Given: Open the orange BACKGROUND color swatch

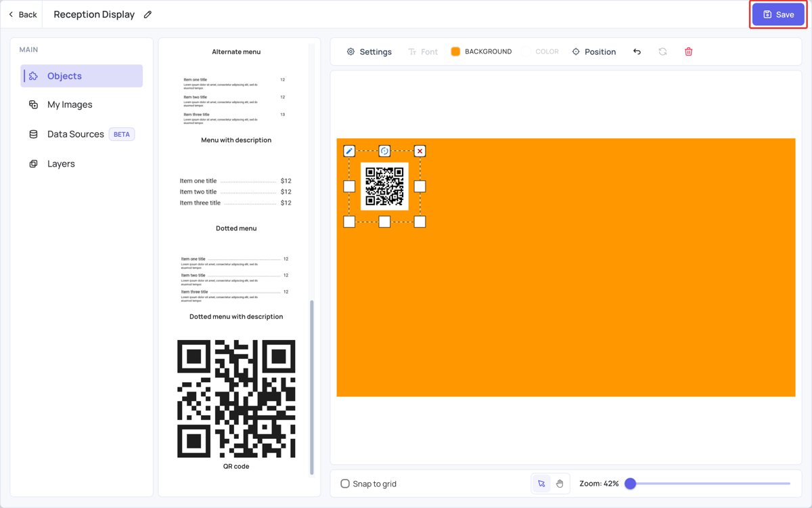Looking at the screenshot, I should point(455,51).
